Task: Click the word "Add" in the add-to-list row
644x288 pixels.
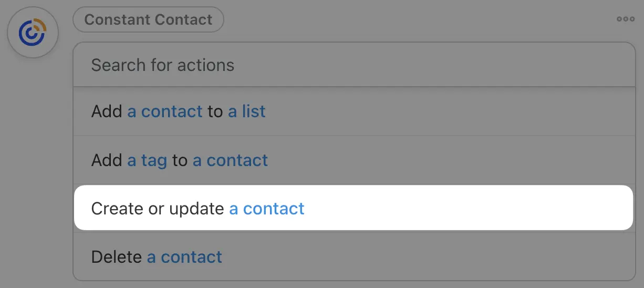Action: point(107,111)
